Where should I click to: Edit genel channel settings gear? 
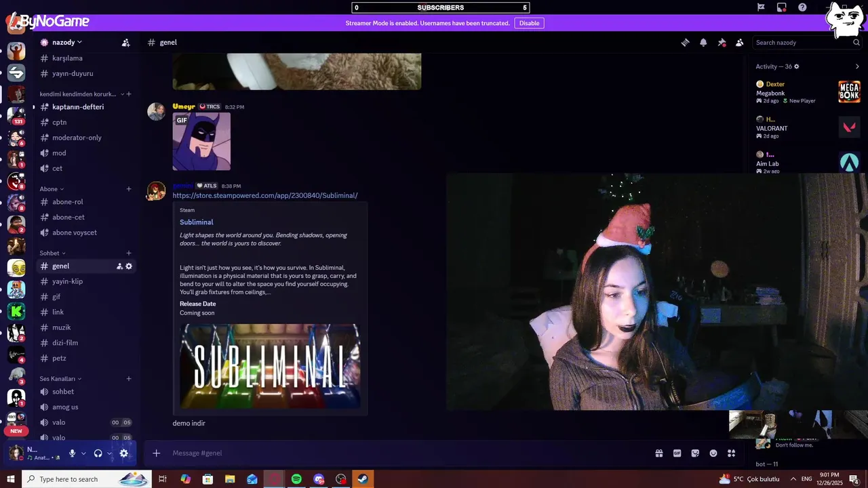tap(129, 266)
